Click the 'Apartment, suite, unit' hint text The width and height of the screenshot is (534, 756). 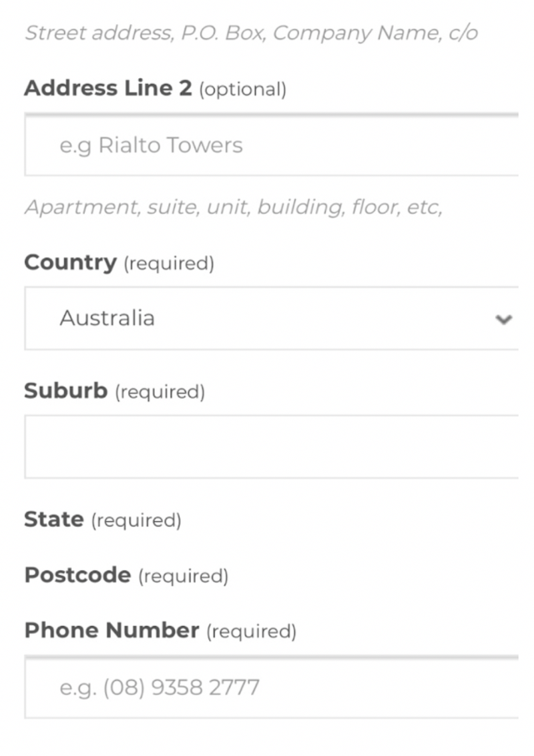[x=234, y=208]
